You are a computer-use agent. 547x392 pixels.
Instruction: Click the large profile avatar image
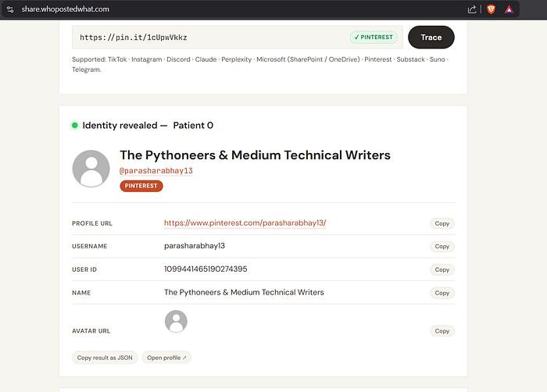pyautogui.click(x=91, y=169)
